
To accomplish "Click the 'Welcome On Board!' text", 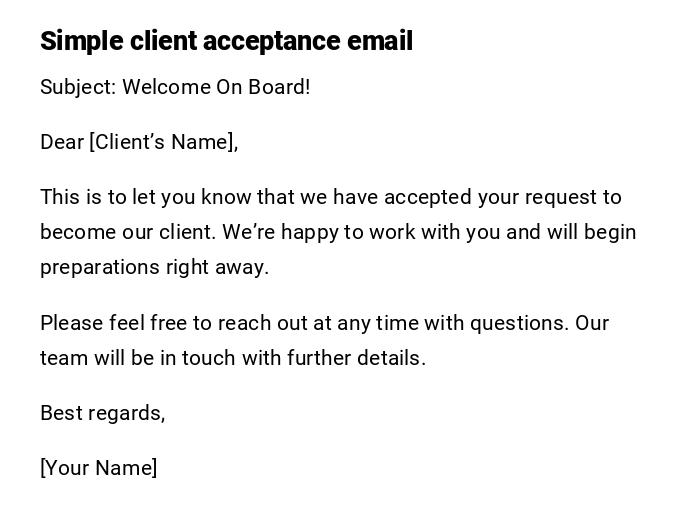I will click(216, 87).
